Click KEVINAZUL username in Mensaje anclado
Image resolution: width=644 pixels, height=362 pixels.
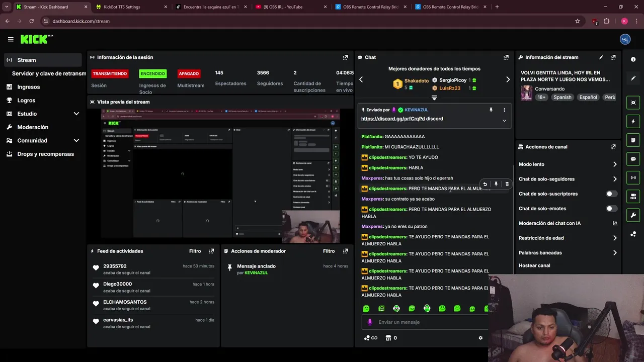256,273
